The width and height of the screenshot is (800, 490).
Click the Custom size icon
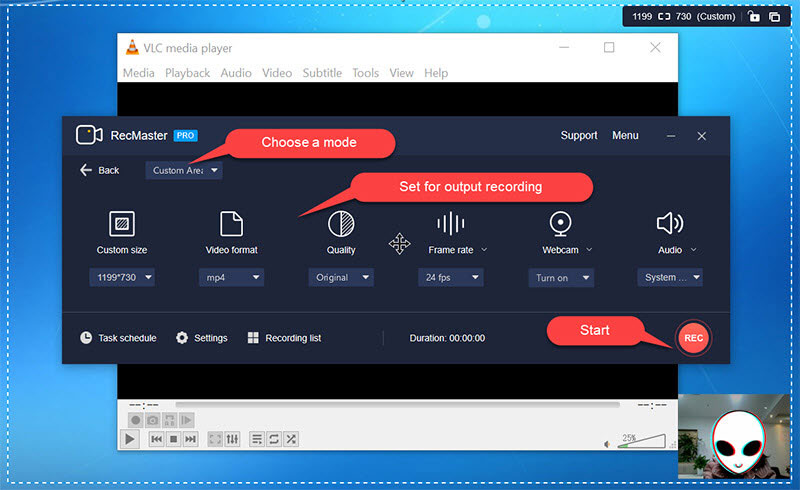(x=122, y=224)
